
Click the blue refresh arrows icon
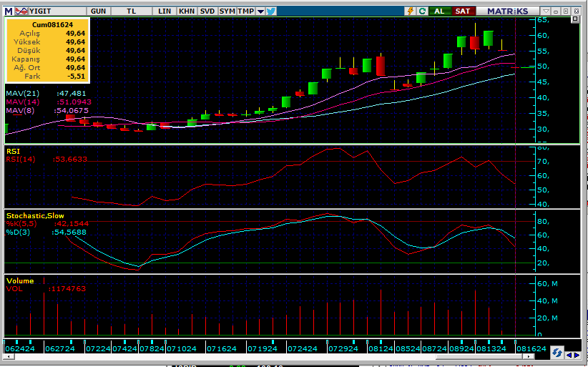coord(557,353)
